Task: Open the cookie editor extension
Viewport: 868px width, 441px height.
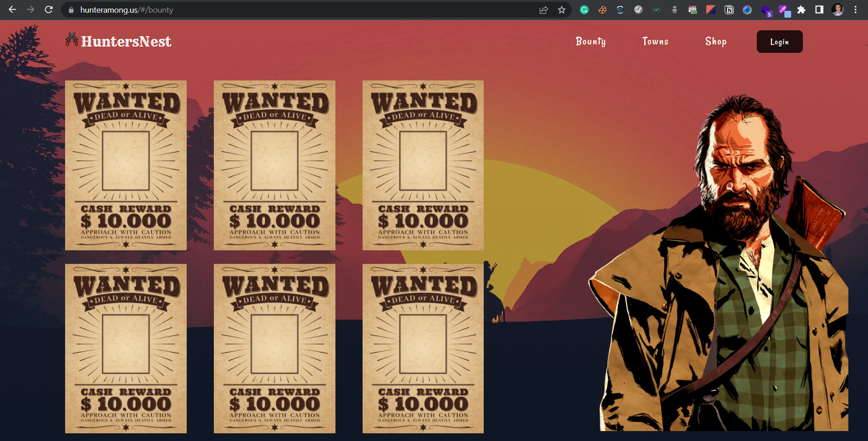Action: tap(602, 10)
